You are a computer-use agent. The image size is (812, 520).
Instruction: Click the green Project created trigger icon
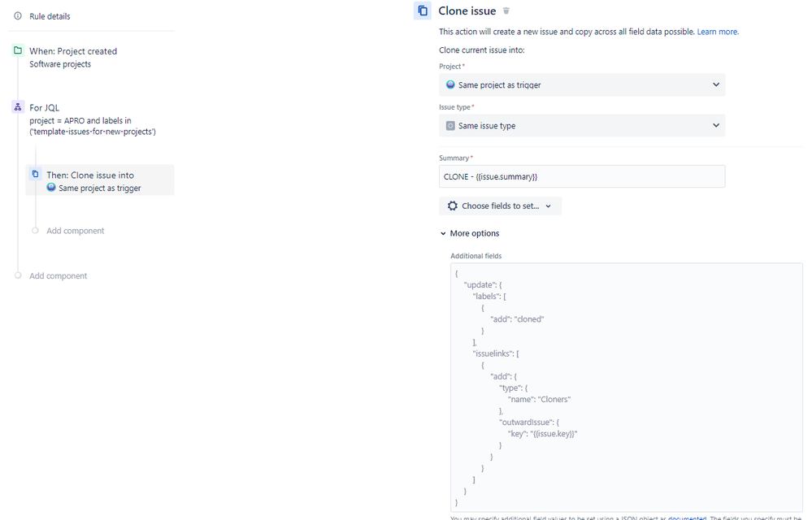coord(18,50)
